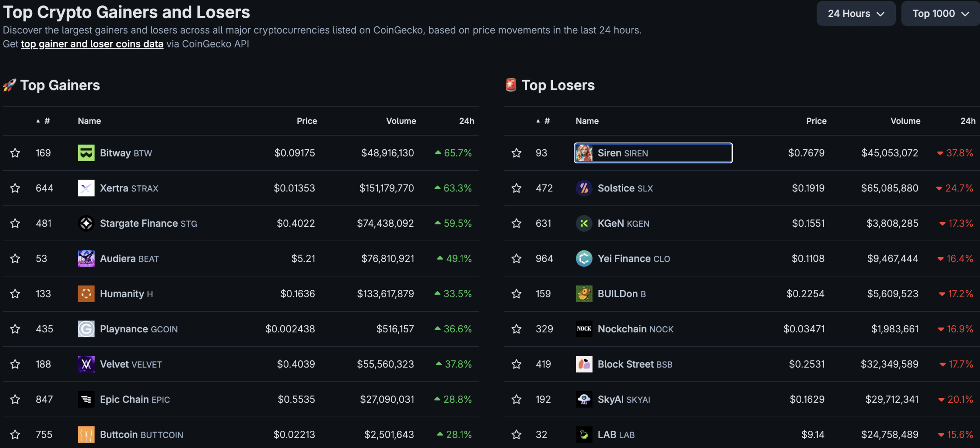The width and height of the screenshot is (980, 448).
Task: Click the Buttcoin logo
Action: click(86, 435)
